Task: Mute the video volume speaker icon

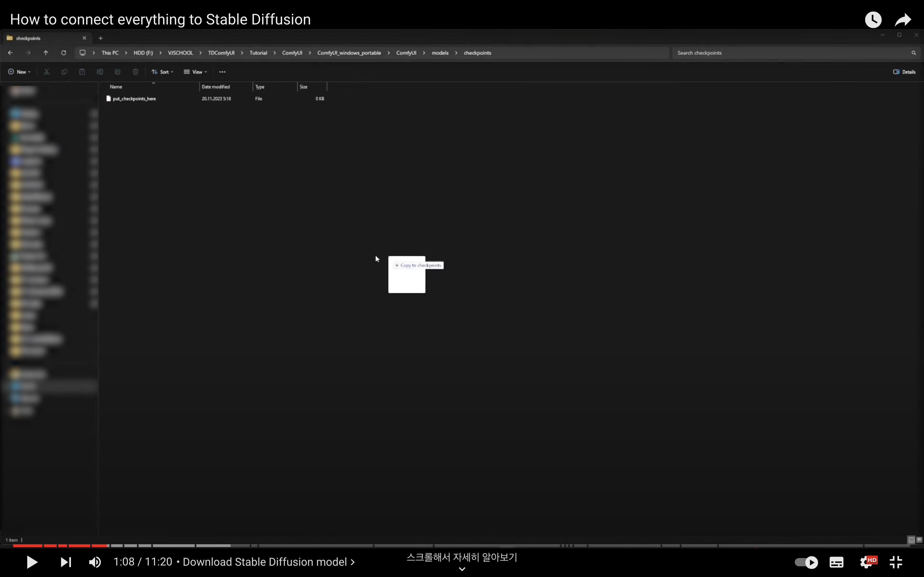Action: pyautogui.click(x=95, y=562)
